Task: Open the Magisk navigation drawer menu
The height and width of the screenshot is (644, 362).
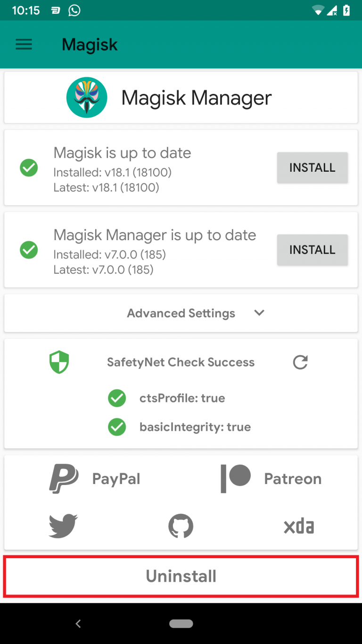Action: tap(24, 44)
